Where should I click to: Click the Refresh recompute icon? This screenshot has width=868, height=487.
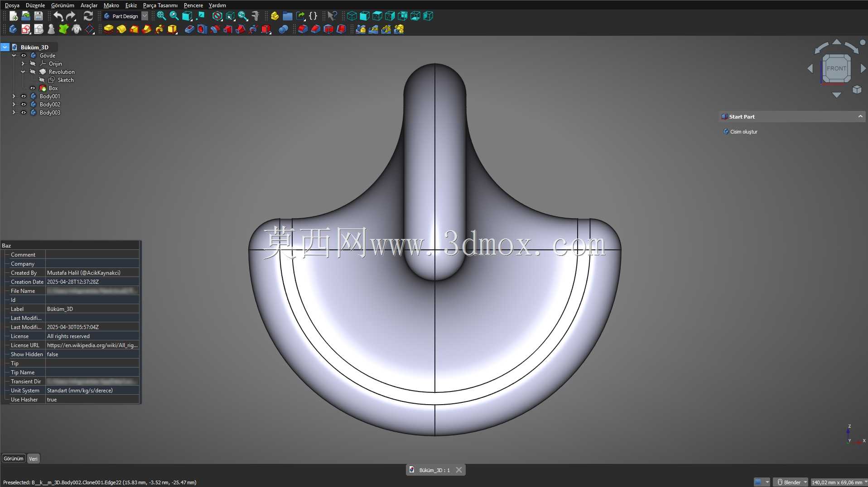coord(88,16)
